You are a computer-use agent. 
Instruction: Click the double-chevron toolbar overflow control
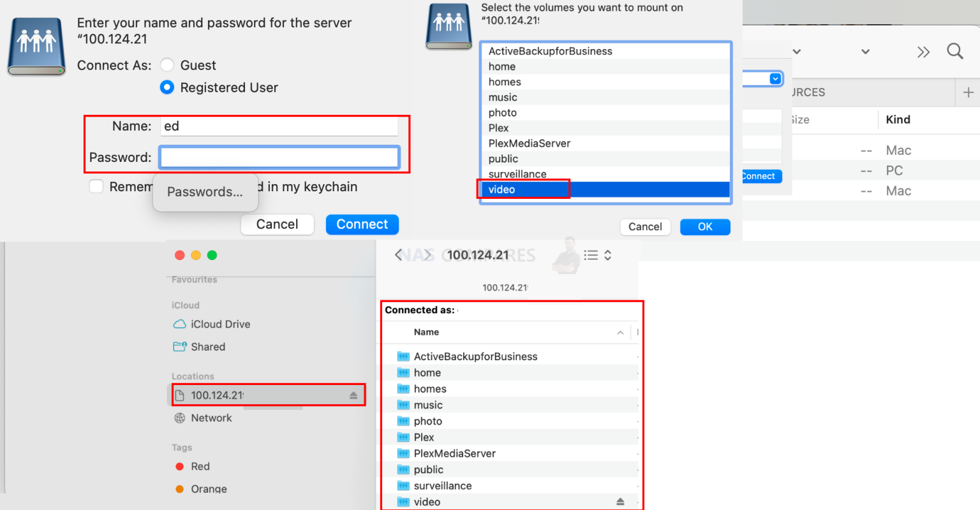923,52
